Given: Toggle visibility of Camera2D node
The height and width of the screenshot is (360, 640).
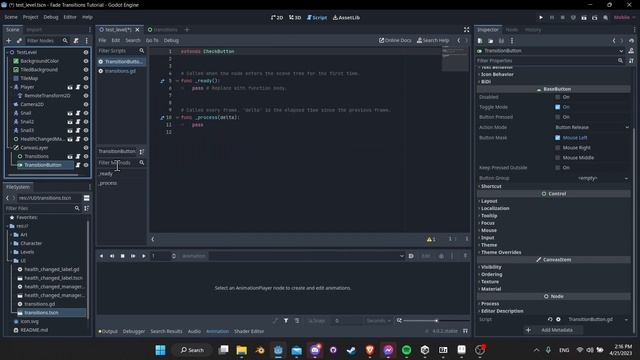Looking at the screenshot, I should click(86, 104).
